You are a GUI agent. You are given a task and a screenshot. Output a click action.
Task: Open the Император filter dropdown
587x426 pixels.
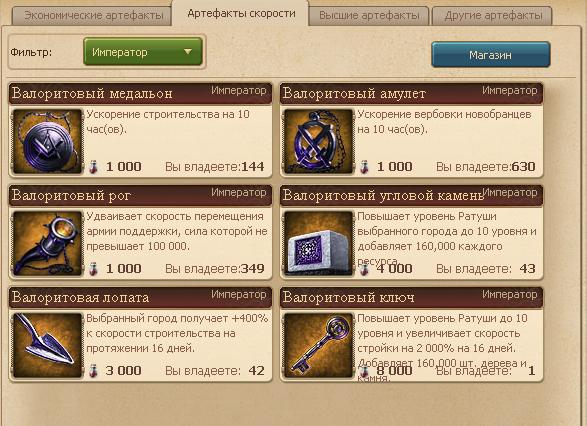click(x=143, y=52)
